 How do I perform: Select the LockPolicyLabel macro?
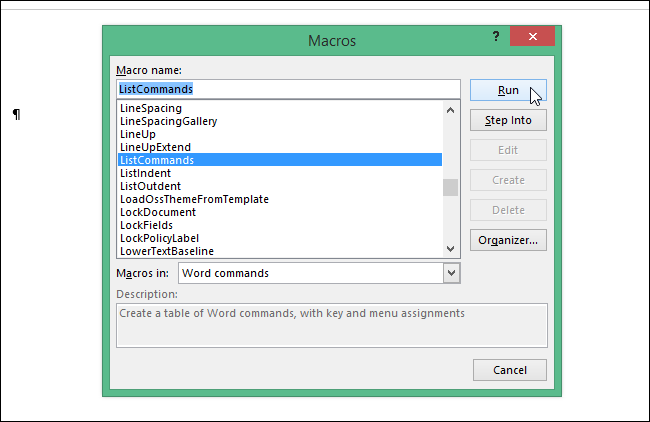pyautogui.click(x=280, y=238)
